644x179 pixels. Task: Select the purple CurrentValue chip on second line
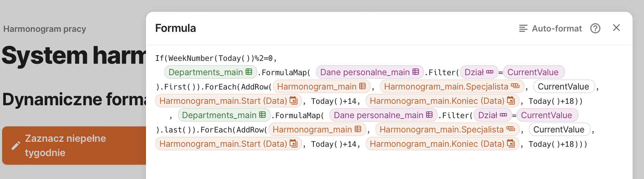coord(533,72)
